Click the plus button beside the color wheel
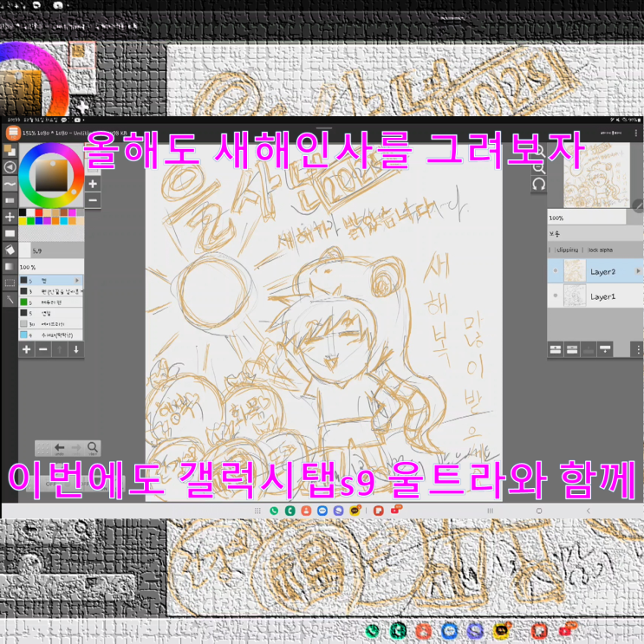This screenshot has width=644, height=644. [x=93, y=184]
